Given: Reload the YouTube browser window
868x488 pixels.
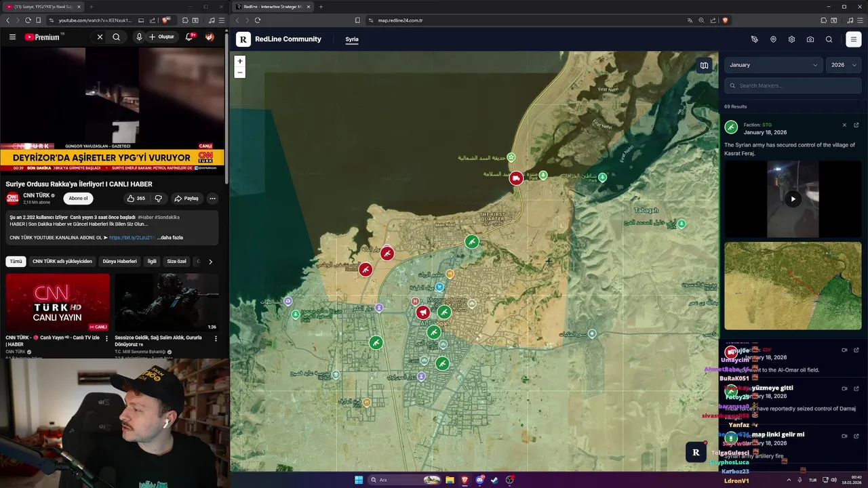Looking at the screenshot, I should pos(28,20).
